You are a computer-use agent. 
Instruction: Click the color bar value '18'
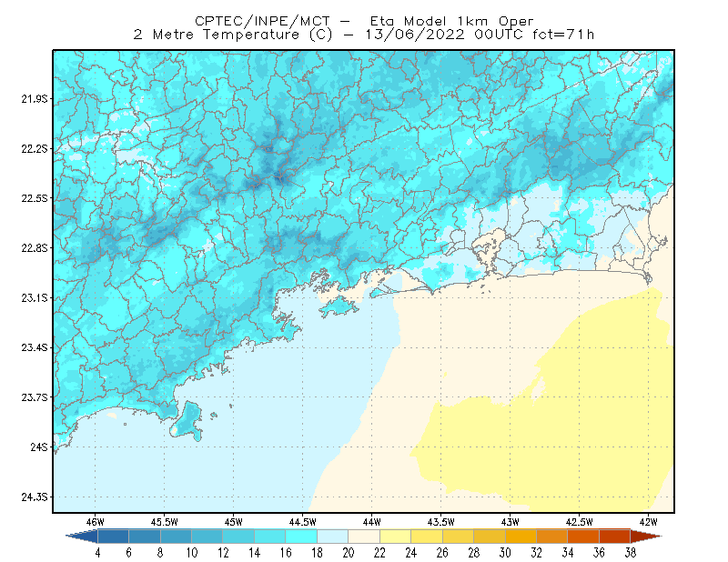click(x=317, y=553)
